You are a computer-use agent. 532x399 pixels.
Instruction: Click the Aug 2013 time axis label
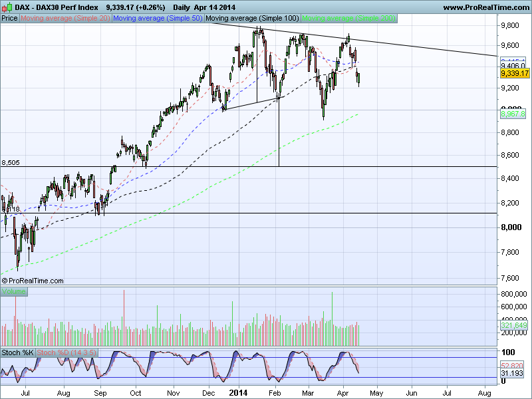pyautogui.click(x=63, y=393)
